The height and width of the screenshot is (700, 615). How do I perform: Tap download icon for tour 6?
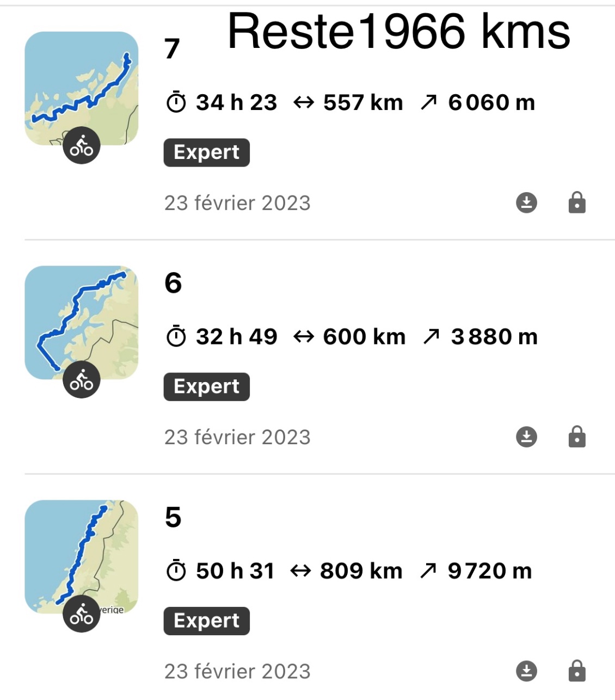tap(526, 437)
